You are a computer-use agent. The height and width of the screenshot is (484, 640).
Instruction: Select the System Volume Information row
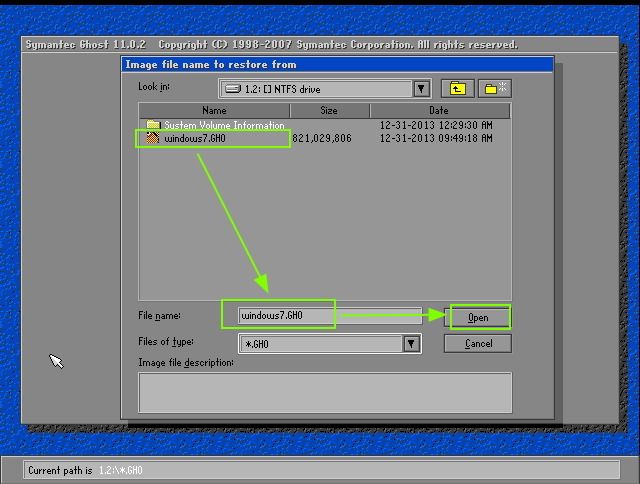324,125
